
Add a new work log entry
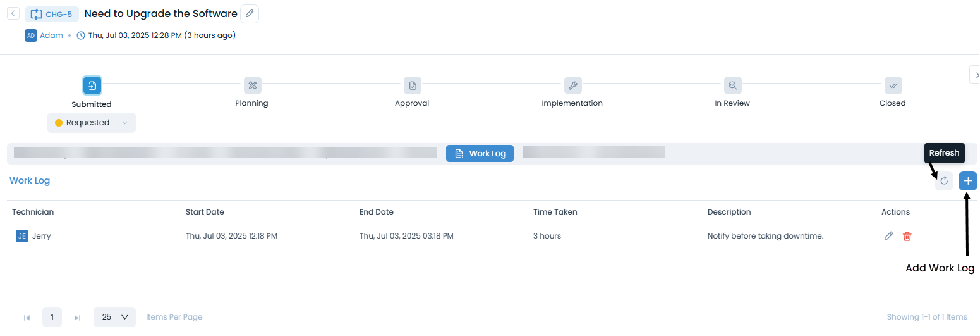pos(968,181)
